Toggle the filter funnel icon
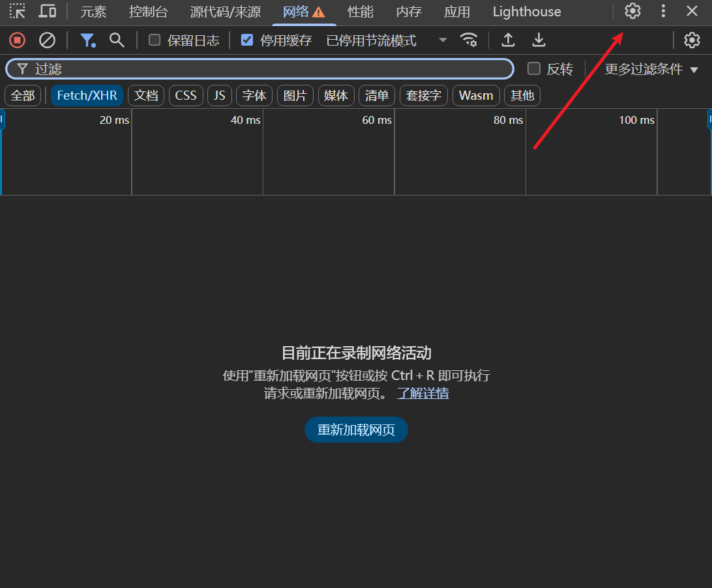Image resolution: width=712 pixels, height=588 pixels. (87, 40)
